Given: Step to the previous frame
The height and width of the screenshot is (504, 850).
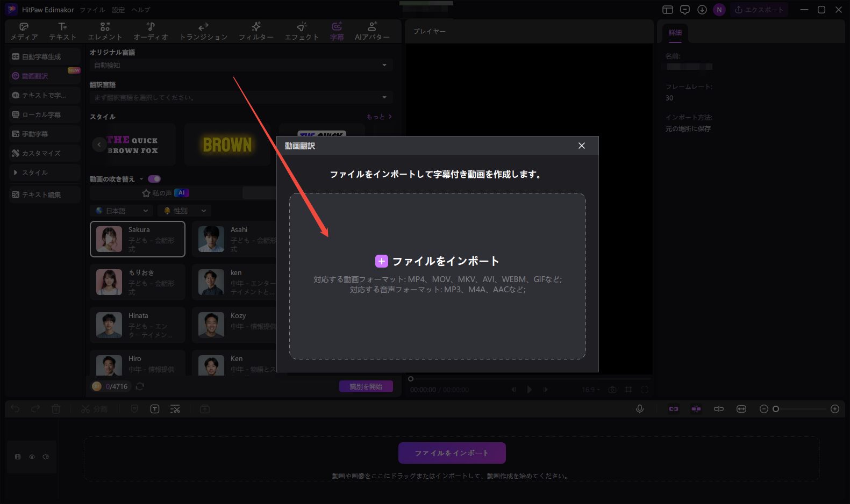Looking at the screenshot, I should point(513,390).
